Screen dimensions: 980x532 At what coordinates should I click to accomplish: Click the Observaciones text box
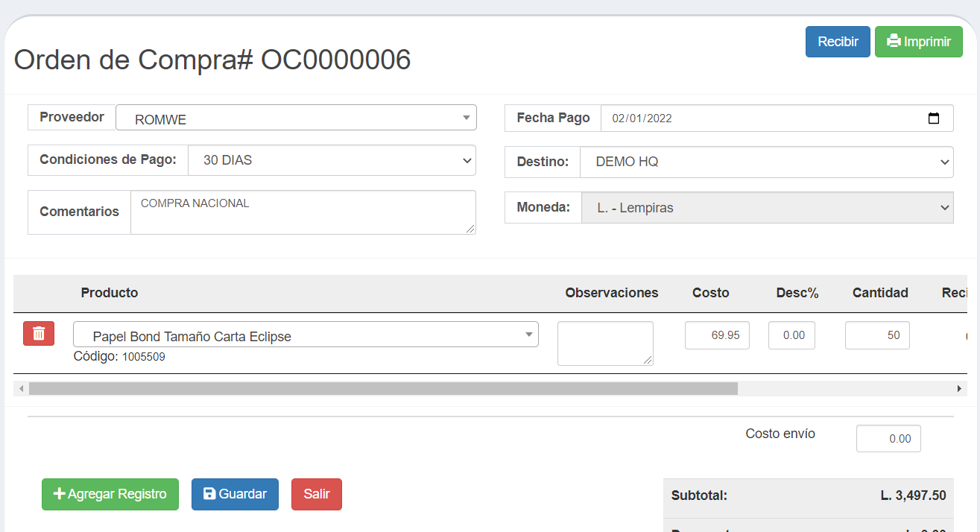click(x=604, y=343)
